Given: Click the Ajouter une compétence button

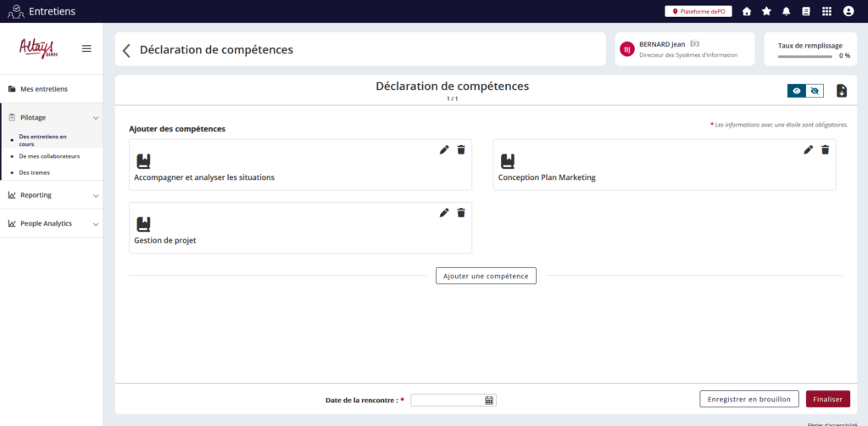Looking at the screenshot, I should coord(486,276).
